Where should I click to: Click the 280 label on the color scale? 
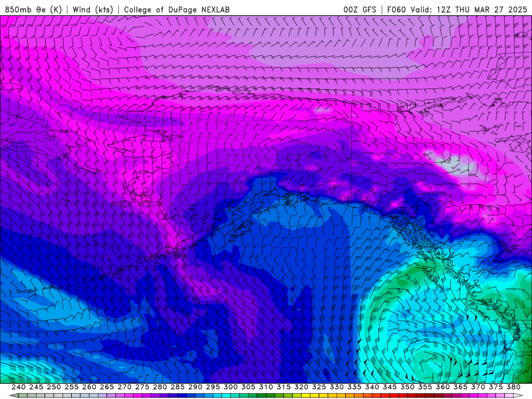tap(160, 387)
